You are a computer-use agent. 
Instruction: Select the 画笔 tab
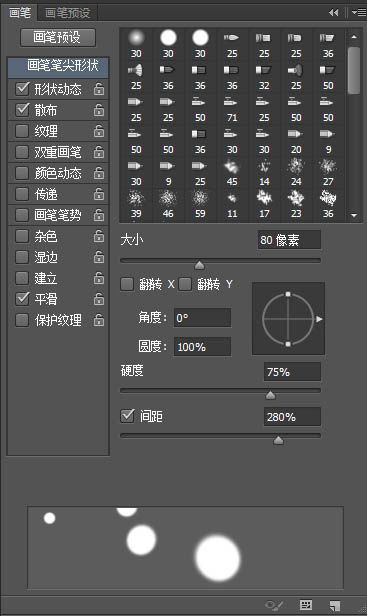[x=19, y=13]
